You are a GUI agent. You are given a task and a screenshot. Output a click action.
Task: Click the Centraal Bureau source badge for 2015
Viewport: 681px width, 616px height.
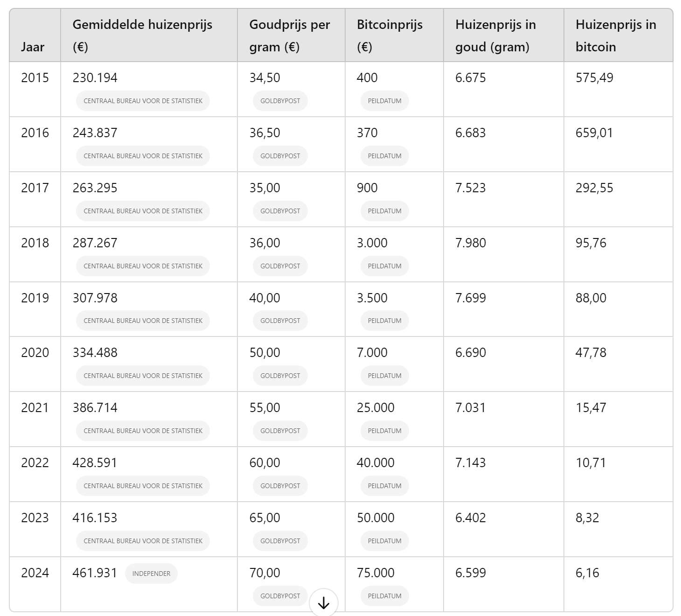tap(143, 101)
